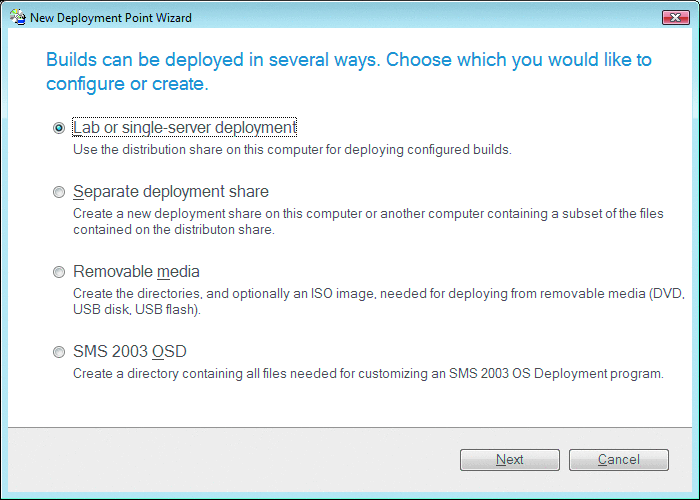Click the empty gray footer left of Next
The height and width of the screenshot is (500, 700).
tap(232, 459)
